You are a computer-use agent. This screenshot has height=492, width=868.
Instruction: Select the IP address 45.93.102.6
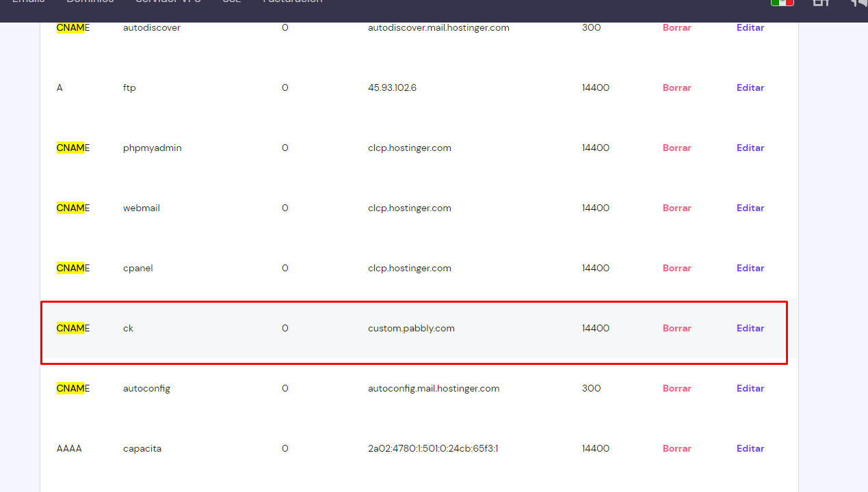pos(392,88)
